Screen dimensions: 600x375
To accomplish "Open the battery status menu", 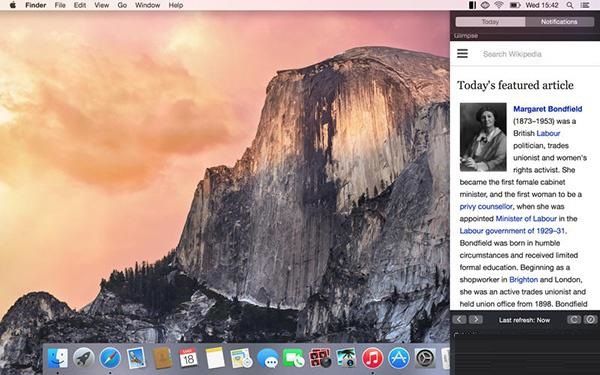I will click(515, 5).
